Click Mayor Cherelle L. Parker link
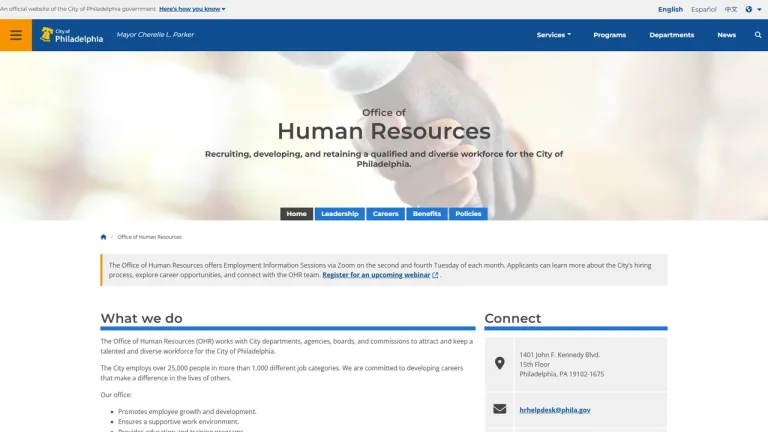 (x=155, y=34)
